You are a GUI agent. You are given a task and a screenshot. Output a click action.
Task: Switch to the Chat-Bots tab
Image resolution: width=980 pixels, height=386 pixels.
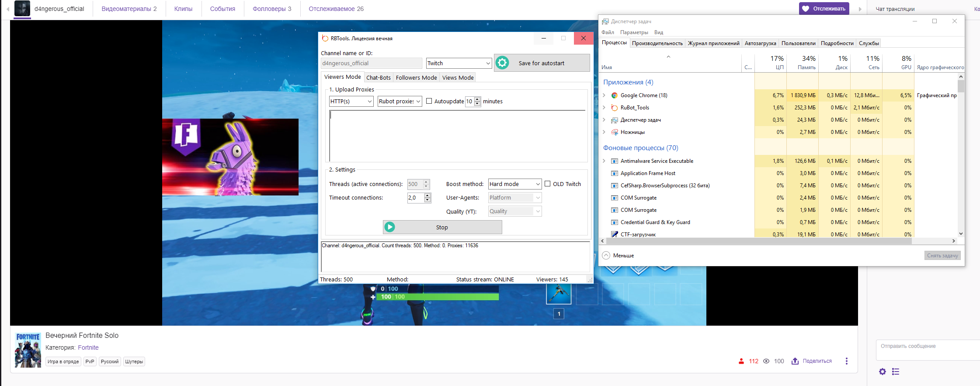(x=379, y=77)
